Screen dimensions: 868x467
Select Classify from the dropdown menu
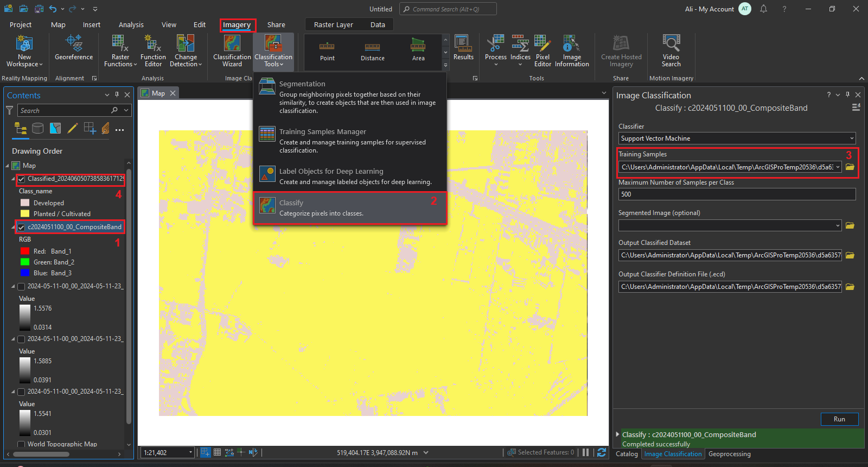(x=350, y=207)
